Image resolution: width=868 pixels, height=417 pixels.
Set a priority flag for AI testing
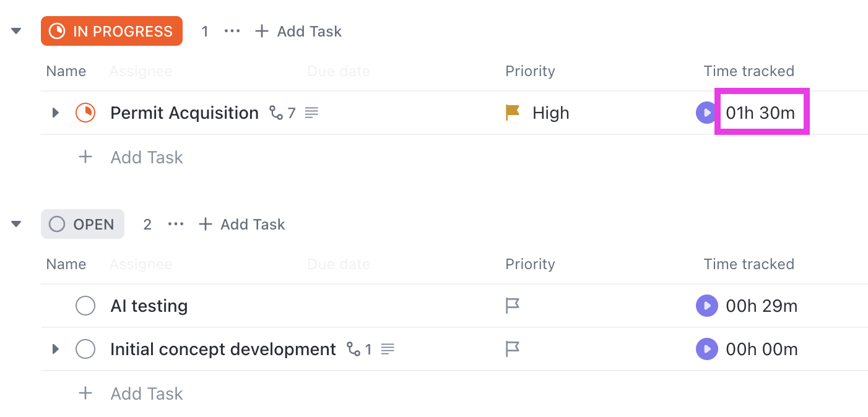[x=511, y=306]
